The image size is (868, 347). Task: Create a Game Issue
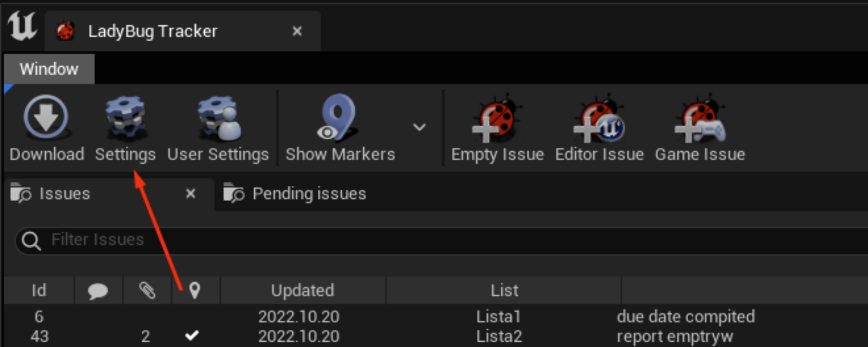[700, 129]
